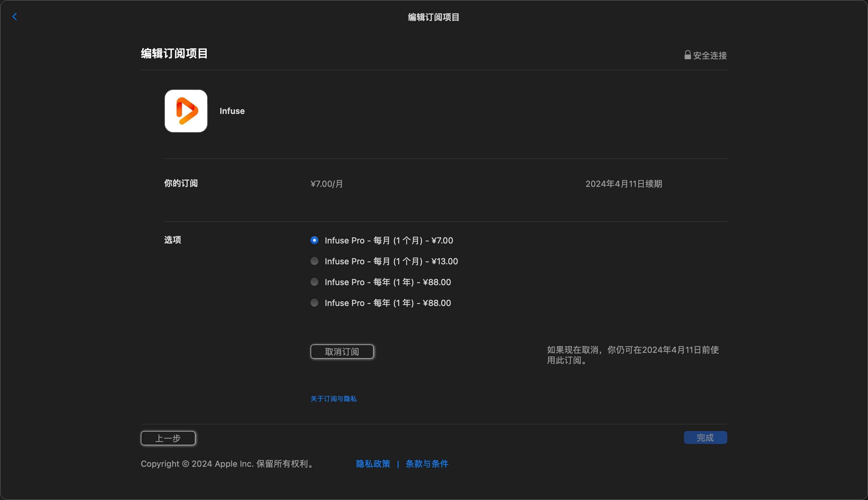Select the Infuse Pro monthly ¥13.00 option
The image size is (868, 500).
tap(314, 261)
